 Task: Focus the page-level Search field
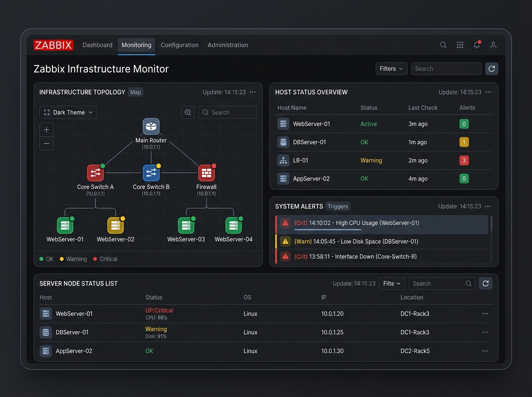pyautogui.click(x=446, y=69)
